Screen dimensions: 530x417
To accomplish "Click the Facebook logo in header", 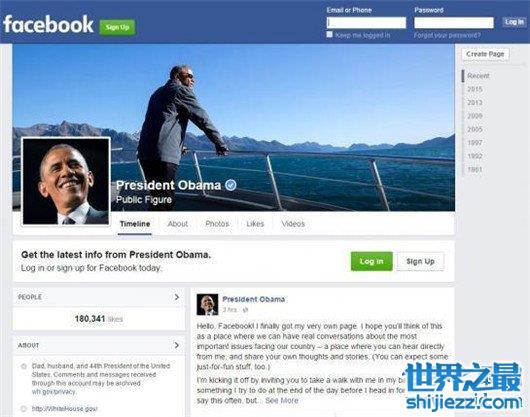I will click(48, 24).
